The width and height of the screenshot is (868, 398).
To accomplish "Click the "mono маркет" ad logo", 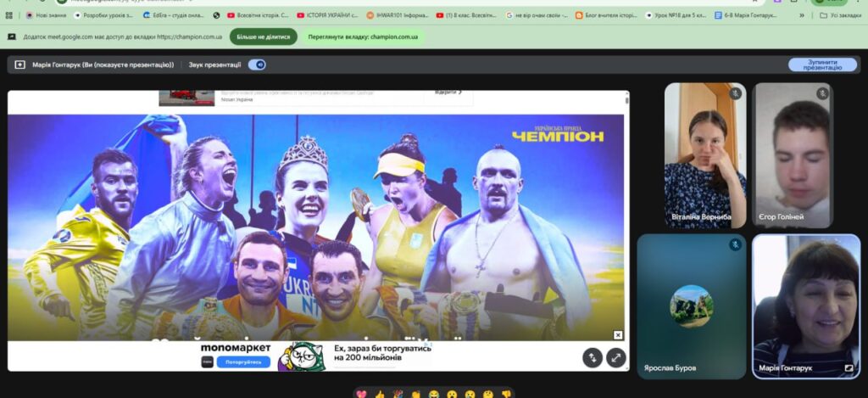I will [x=236, y=348].
